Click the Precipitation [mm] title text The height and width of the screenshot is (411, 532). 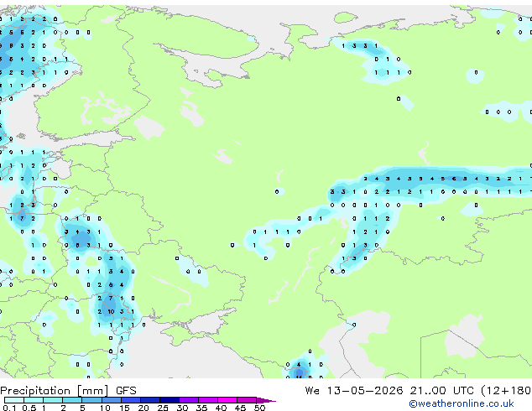click(55, 391)
